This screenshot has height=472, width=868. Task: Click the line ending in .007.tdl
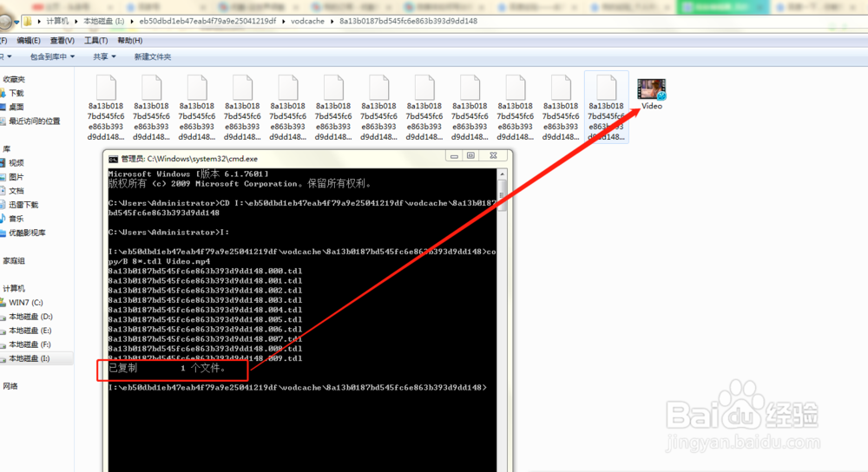click(206, 338)
